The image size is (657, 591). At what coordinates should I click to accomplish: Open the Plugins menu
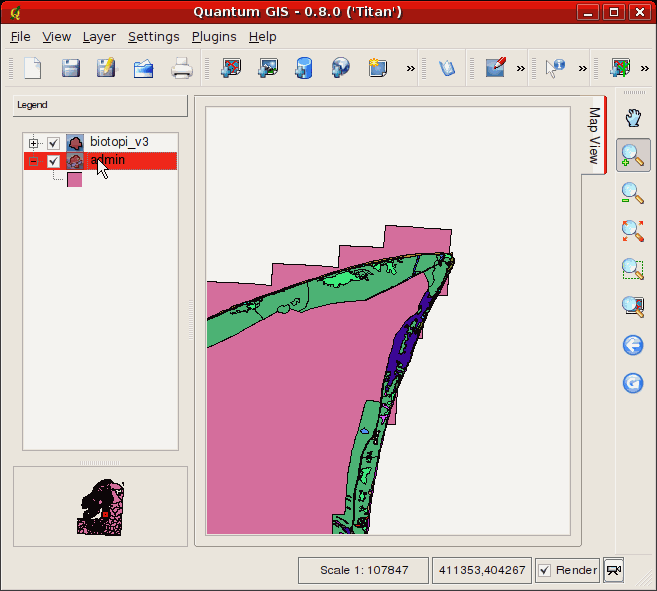pyautogui.click(x=214, y=37)
